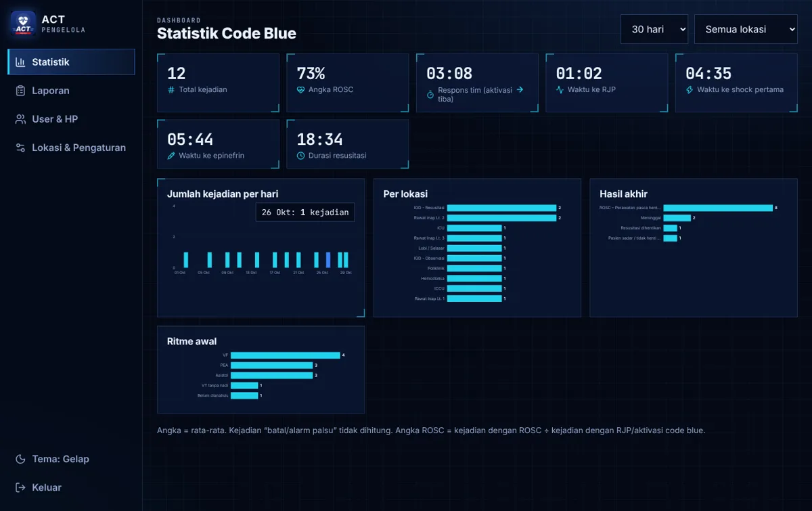Click the "Statistik Code Blue" page heading
Viewport: 812px width, 511px height.
(227, 33)
